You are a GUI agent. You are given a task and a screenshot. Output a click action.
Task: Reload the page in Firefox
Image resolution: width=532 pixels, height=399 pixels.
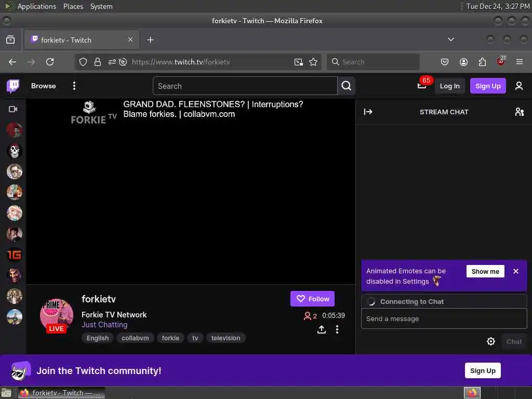tap(50, 62)
